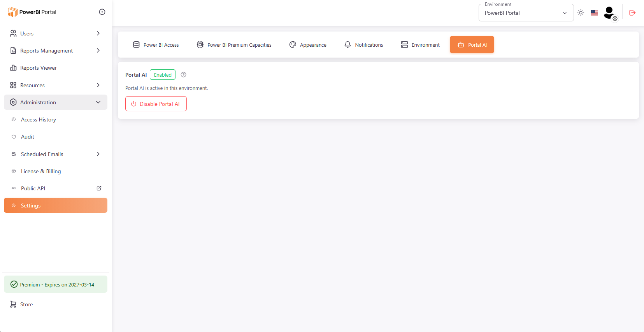The height and width of the screenshot is (332, 644).
Task: Switch to Power BI Premium Capacities tab
Action: [x=234, y=45]
